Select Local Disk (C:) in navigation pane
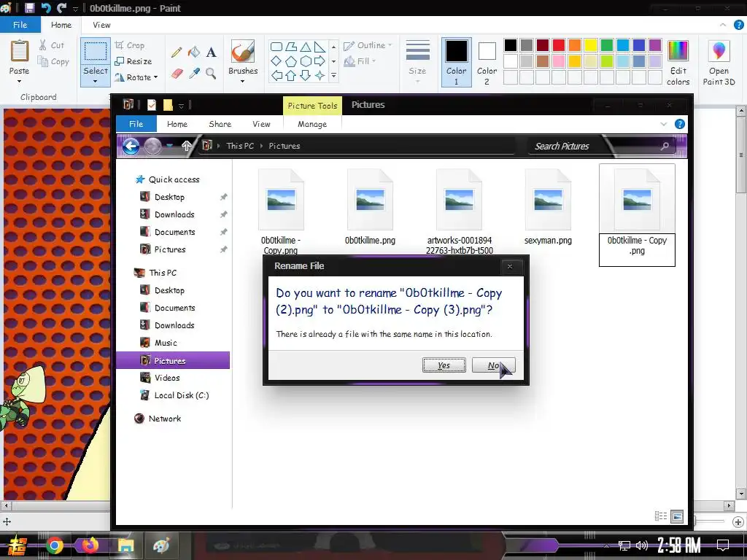This screenshot has height=560, width=747. pos(182,395)
